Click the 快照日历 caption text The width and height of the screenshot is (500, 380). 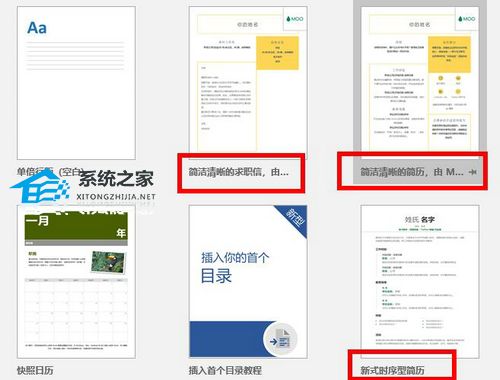pos(35,370)
